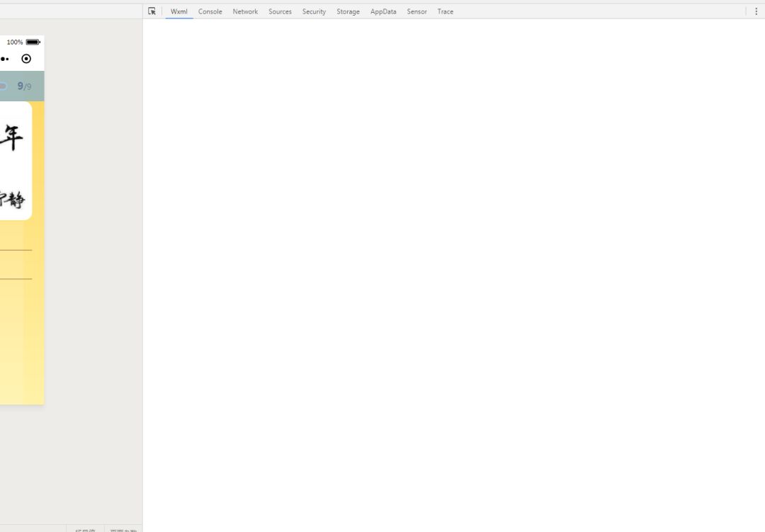
Task: Open the devtools three-dot more options menu
Action: [756, 11]
